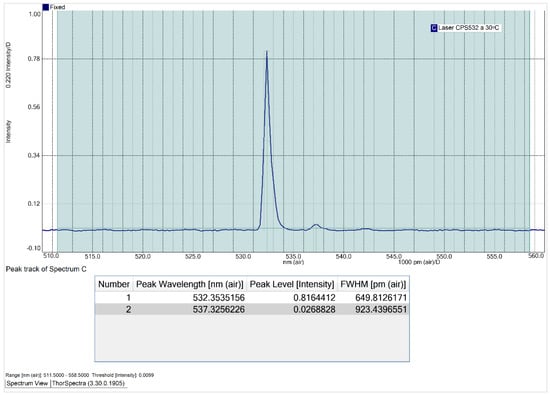The width and height of the screenshot is (550, 395).
Task: Click the Range and Threshold status text
Action: coord(80,375)
